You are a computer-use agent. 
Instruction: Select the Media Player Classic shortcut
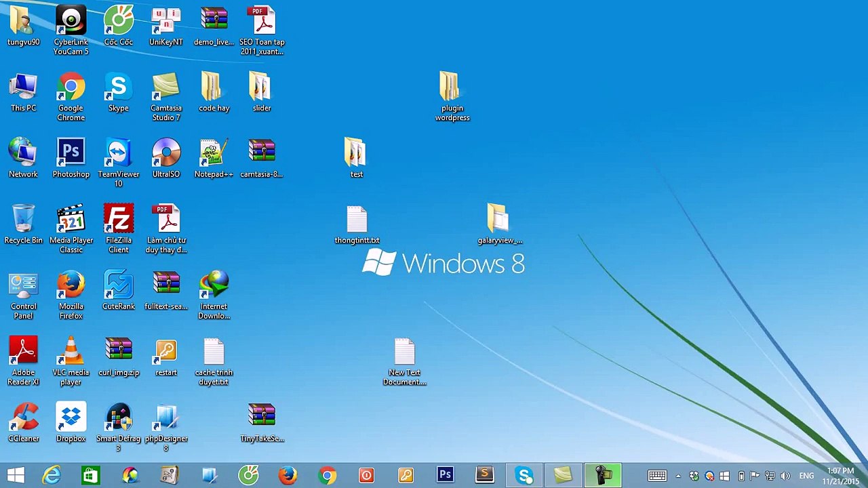coord(71,229)
